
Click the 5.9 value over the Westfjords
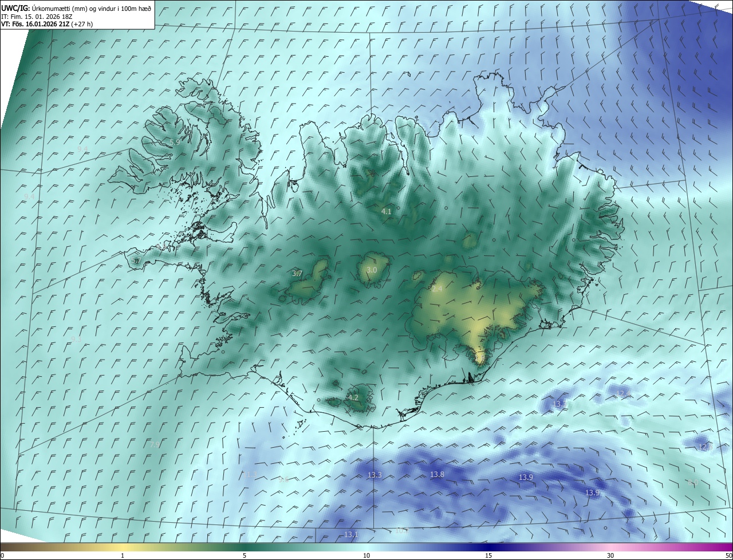175,141
